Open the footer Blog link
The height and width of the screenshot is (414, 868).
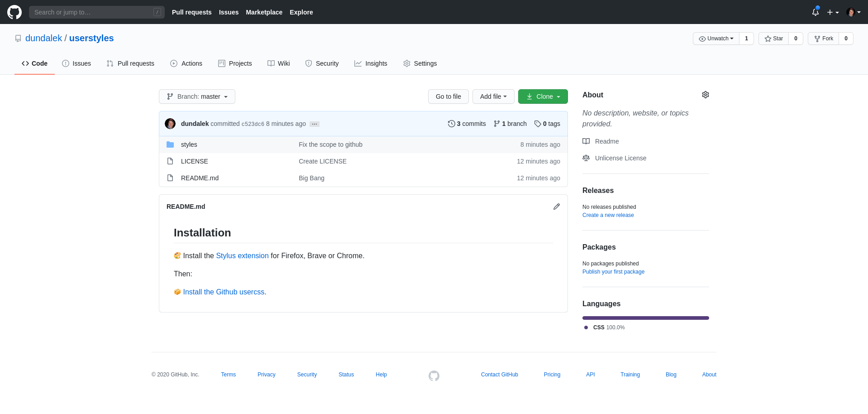click(671, 375)
